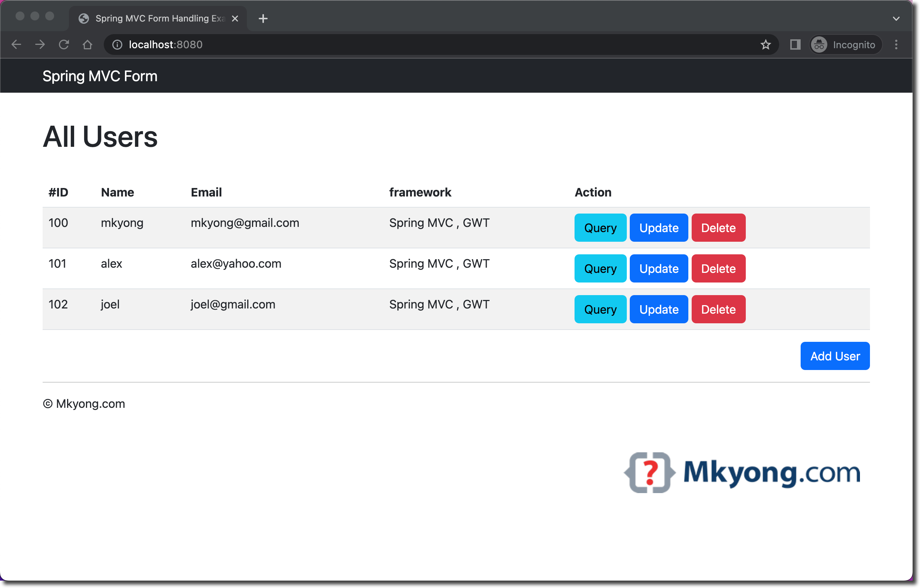This screenshot has width=920, height=588.
Task: Click the browser forward navigation icon
Action: [40, 44]
